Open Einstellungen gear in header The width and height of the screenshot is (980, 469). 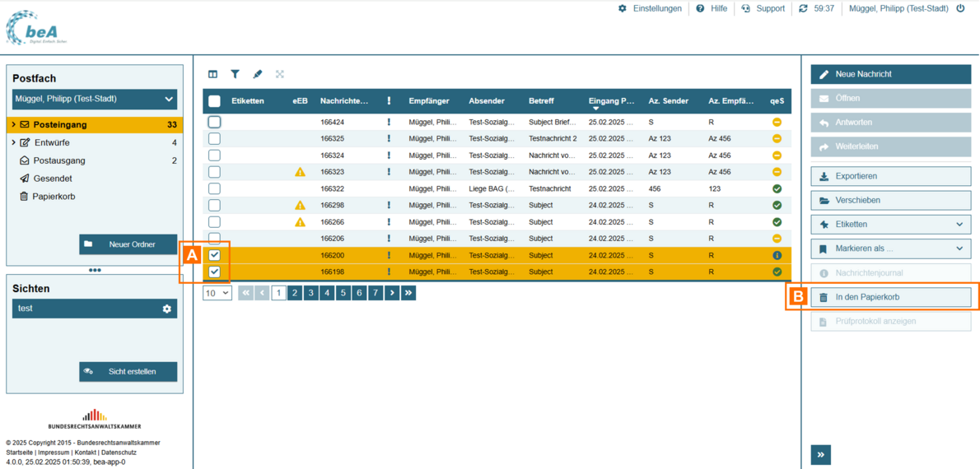[650, 9]
